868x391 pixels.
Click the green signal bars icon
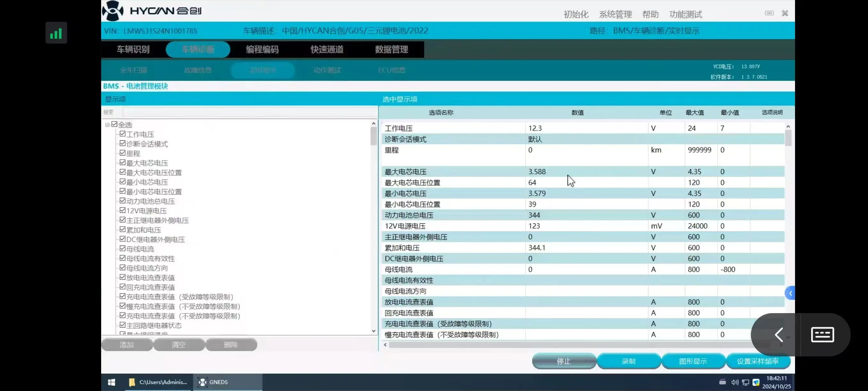[56, 33]
